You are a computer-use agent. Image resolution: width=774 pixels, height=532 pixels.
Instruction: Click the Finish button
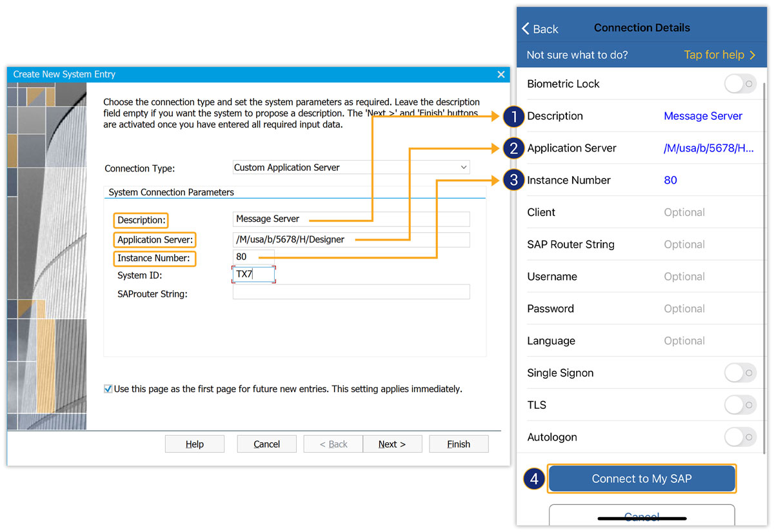click(x=459, y=444)
